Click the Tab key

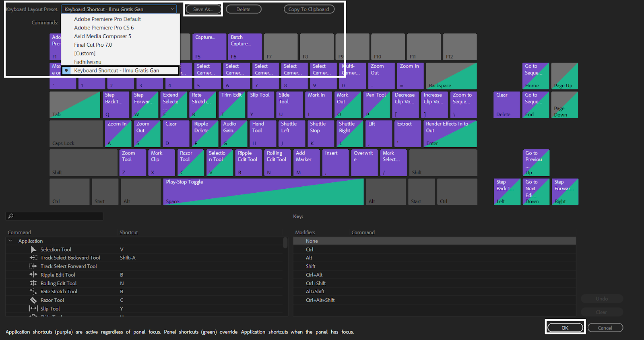click(75, 105)
